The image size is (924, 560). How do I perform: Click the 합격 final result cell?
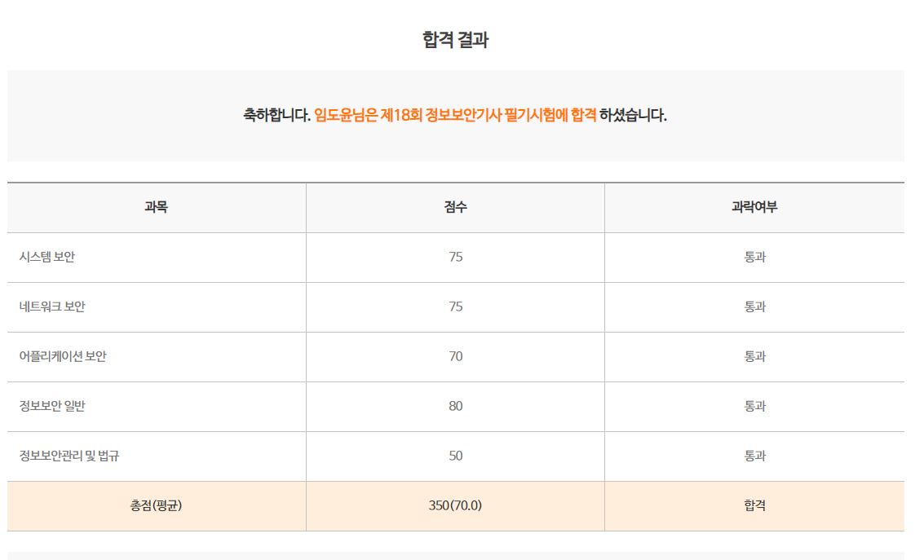coord(755,506)
